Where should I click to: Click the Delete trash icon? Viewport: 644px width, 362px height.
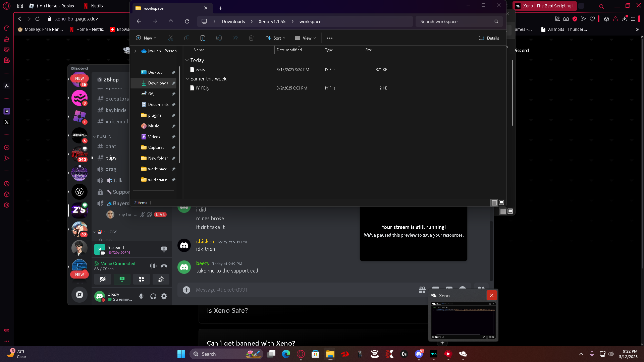coord(251,38)
